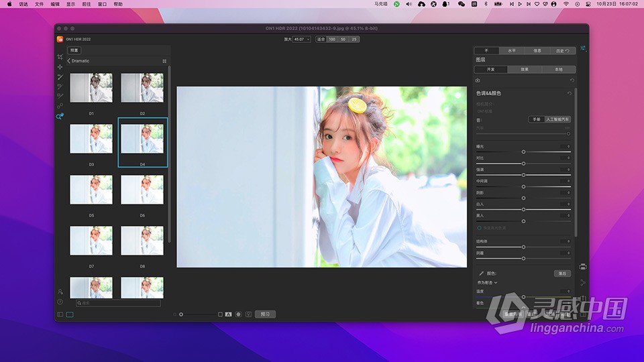The height and width of the screenshot is (362, 644).
Task: Adjust the 结构体 structure slider
Action: click(523, 247)
